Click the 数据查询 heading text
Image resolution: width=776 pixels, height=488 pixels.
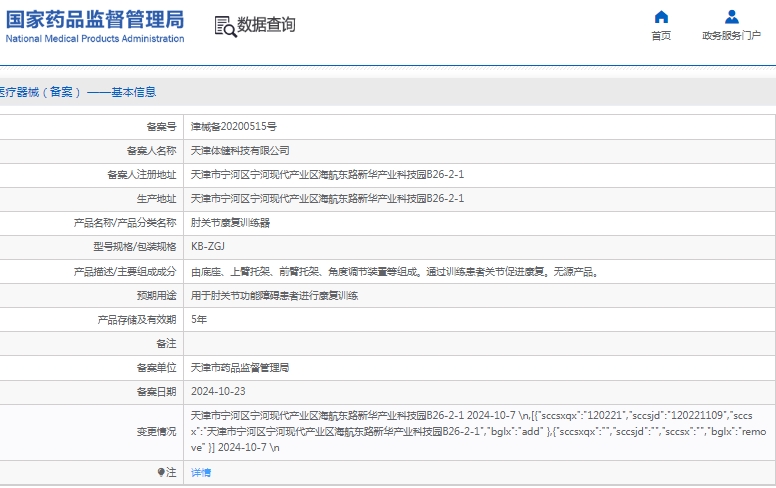(266, 25)
